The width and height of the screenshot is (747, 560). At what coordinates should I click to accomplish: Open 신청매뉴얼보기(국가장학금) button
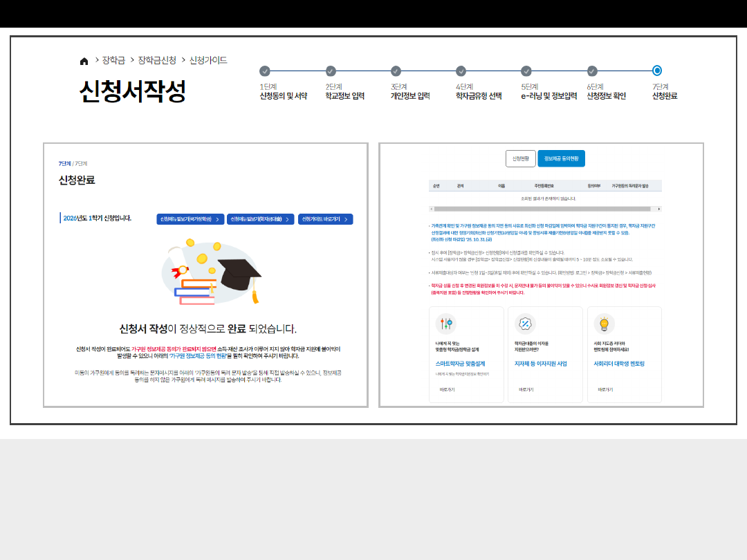click(190, 219)
